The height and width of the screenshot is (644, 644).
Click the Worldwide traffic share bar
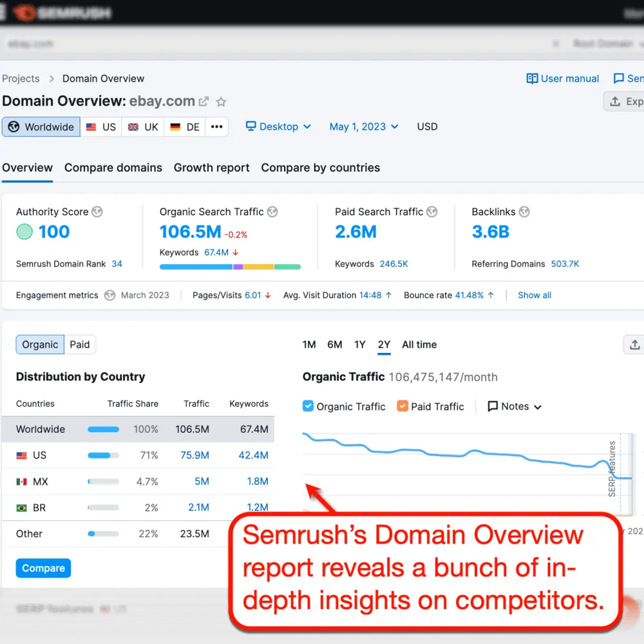tap(103, 430)
